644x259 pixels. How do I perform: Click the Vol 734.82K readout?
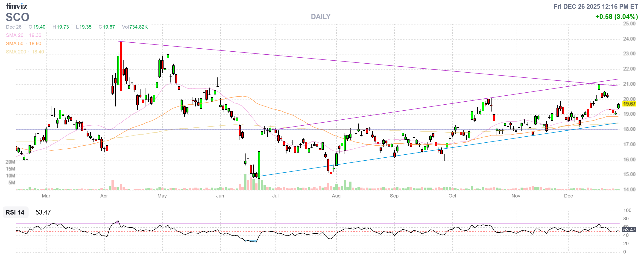pyautogui.click(x=135, y=27)
